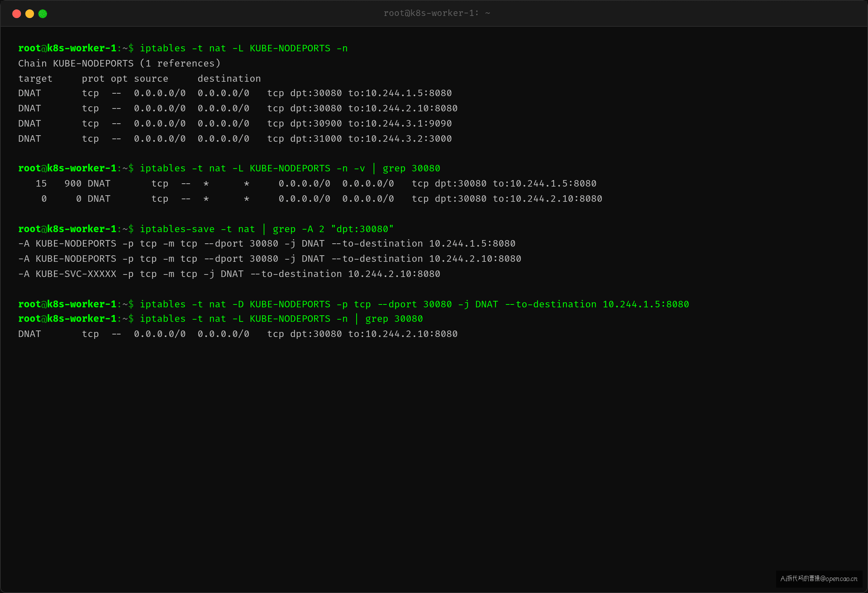
Task: Minimize terminal using the yellow button
Action: [x=30, y=14]
